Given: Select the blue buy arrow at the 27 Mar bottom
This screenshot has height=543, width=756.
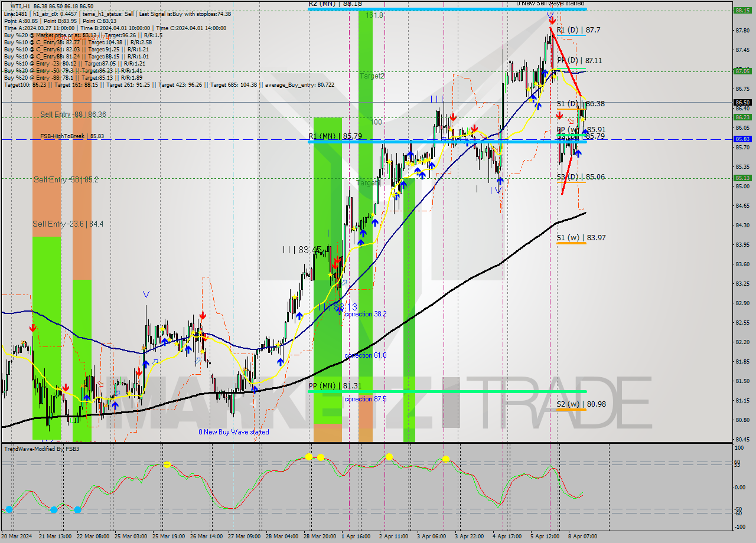Looking at the screenshot, I should click(x=254, y=390).
